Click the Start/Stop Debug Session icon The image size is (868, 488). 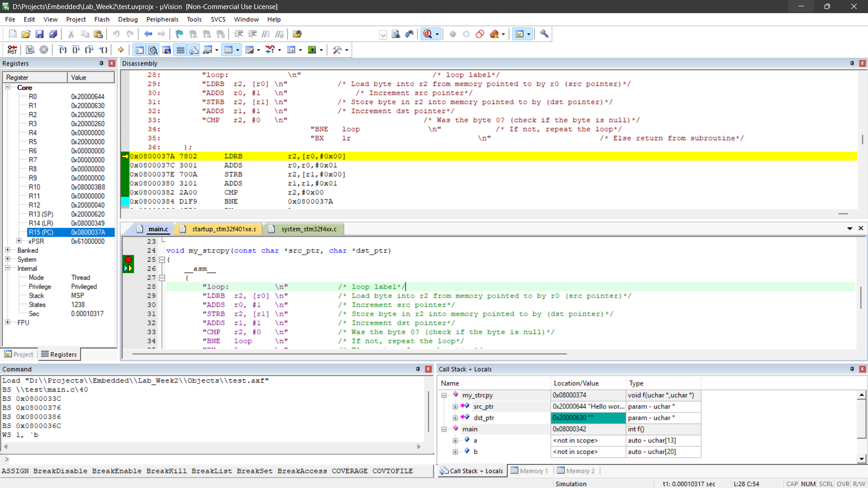pyautogui.click(x=427, y=34)
